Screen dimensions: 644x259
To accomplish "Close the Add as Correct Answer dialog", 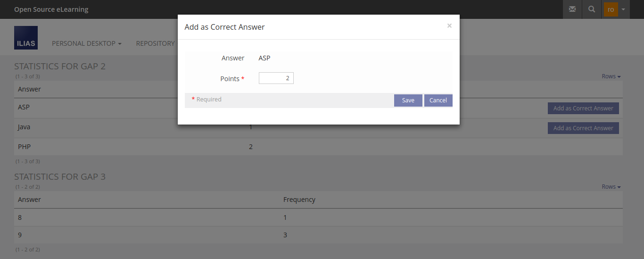I will 449,26.
